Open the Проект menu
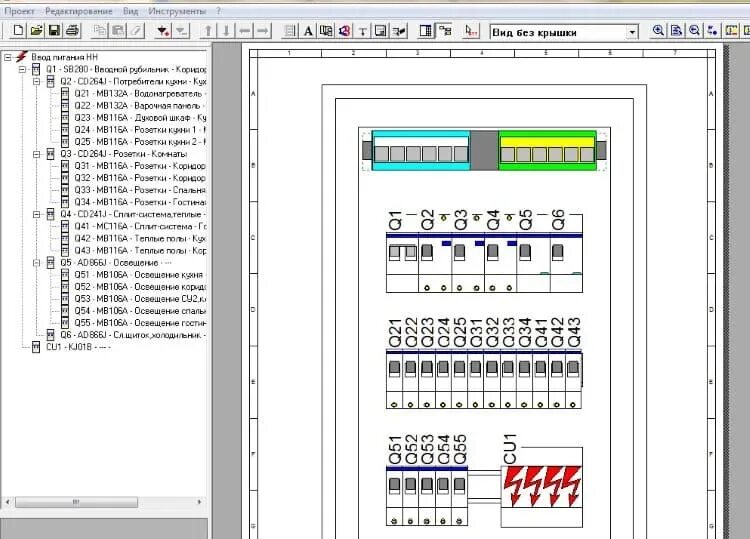 pyautogui.click(x=20, y=11)
